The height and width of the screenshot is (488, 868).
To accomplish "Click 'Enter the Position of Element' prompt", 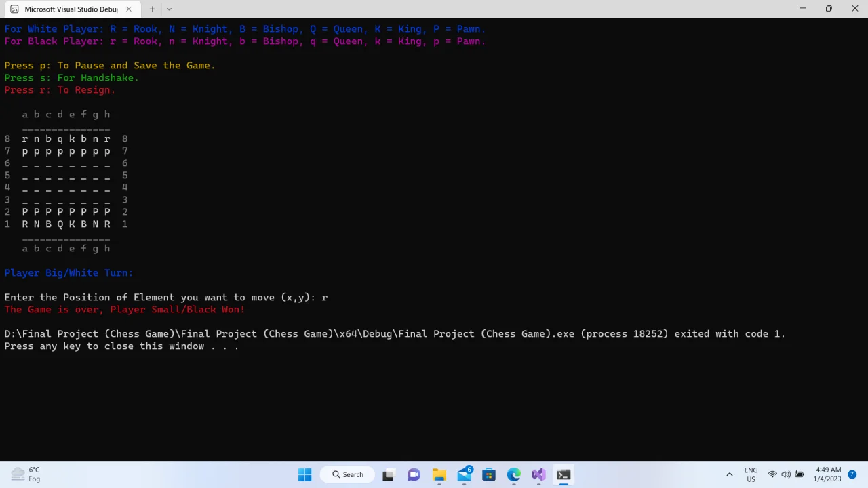I will [160, 298].
